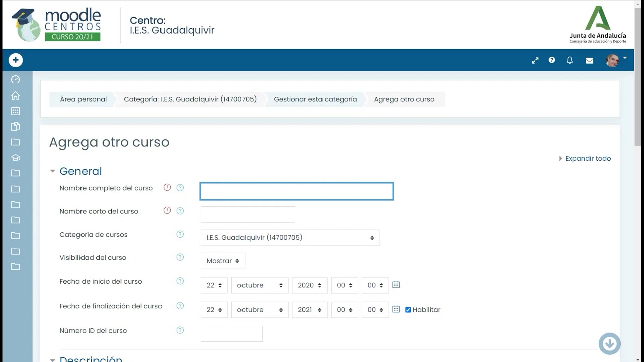Open the start date month dropdown
This screenshot has height=362, width=644.
[x=260, y=285]
